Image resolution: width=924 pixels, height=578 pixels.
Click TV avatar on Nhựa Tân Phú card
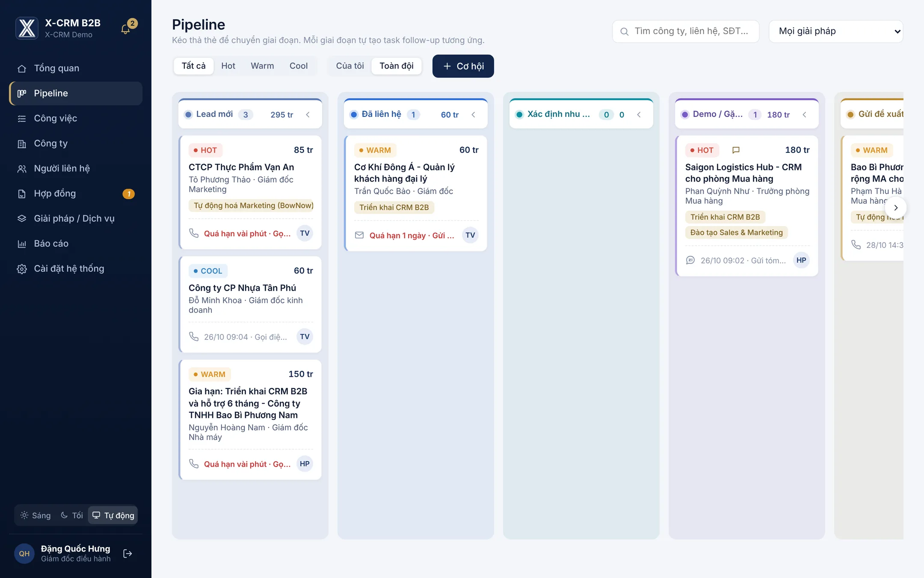(x=305, y=337)
